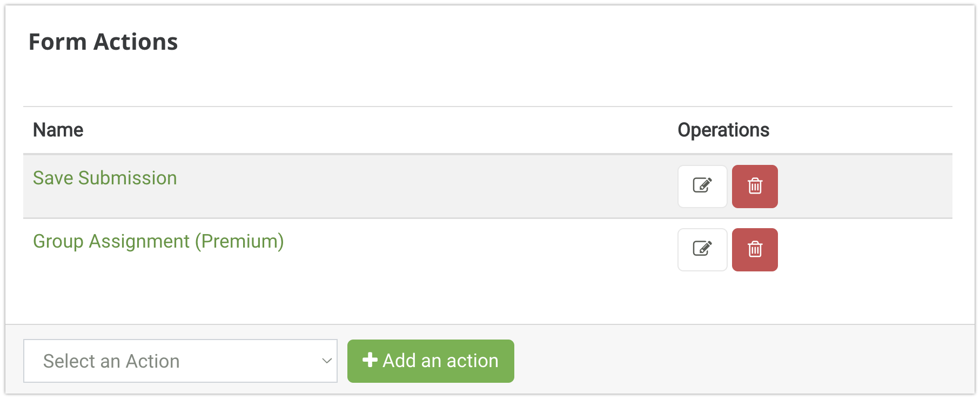Click the Form Actions heading

click(103, 42)
